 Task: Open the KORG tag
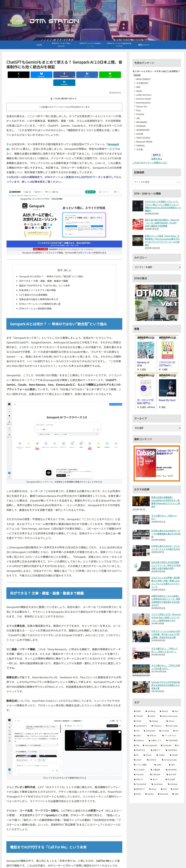138,711
